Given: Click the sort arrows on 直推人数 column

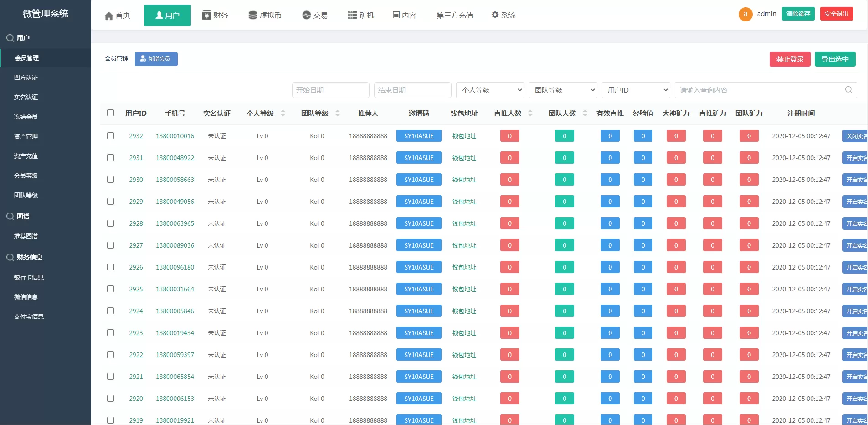Looking at the screenshot, I should click(x=530, y=113).
